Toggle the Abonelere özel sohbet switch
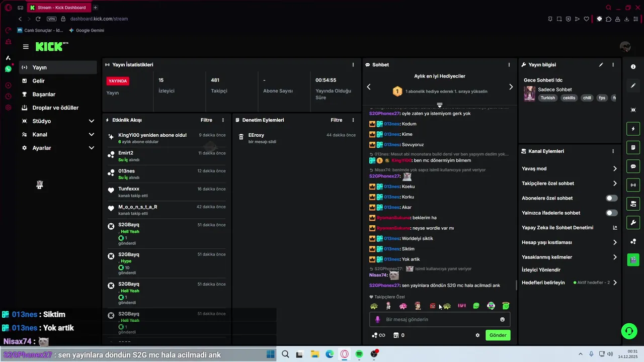Screen dimensions: 644x362 (611, 198)
